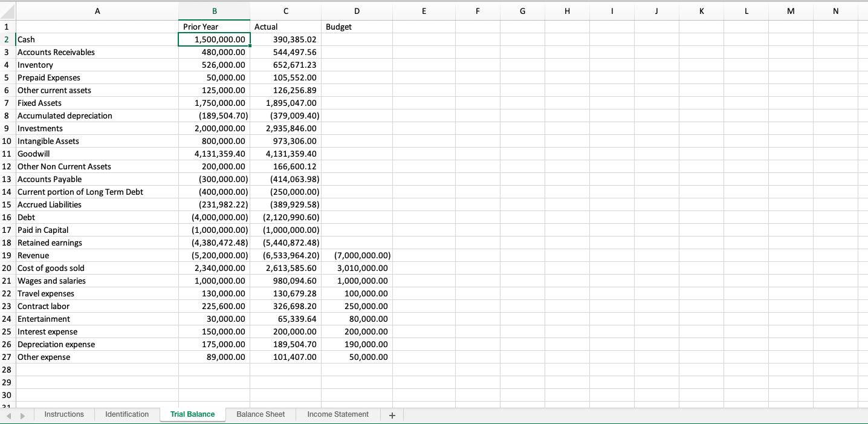Select column B by its header
Screen dimensions: 868x424
pos(214,11)
